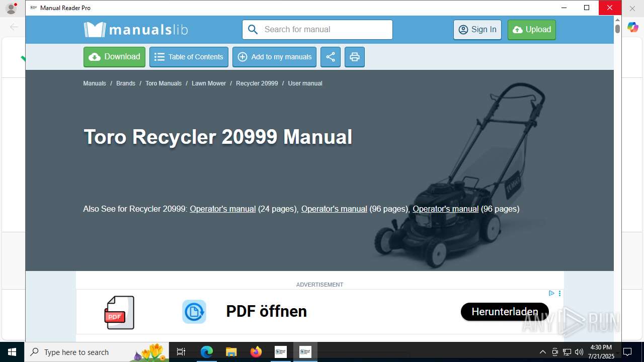
Task: Launch Firefox from the taskbar
Action: [256, 352]
